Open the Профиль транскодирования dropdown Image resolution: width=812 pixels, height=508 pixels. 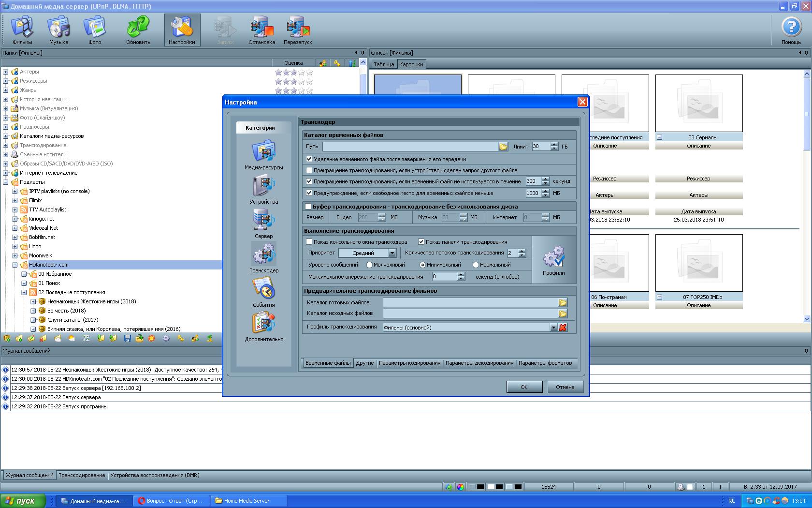coord(553,328)
